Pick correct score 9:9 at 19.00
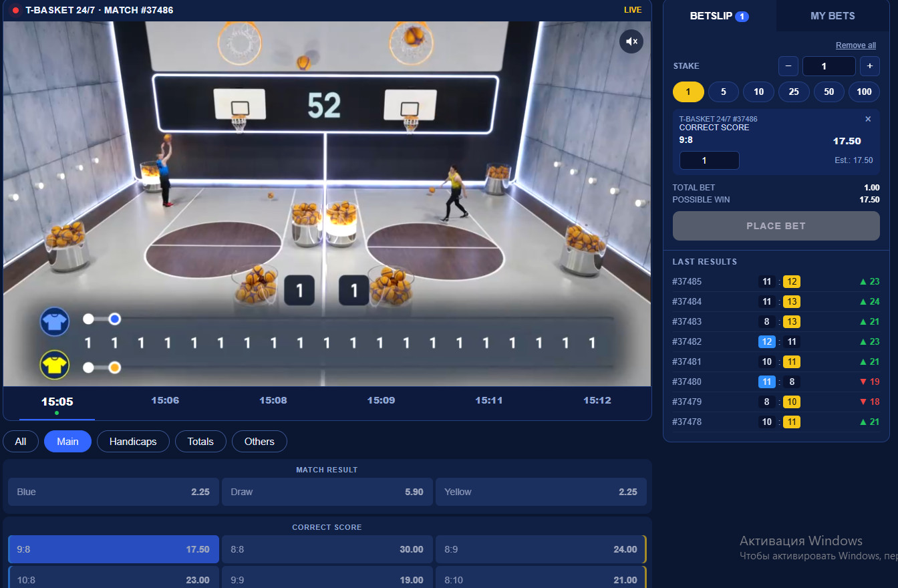Viewport: 898px width, 588px height. pos(327,579)
